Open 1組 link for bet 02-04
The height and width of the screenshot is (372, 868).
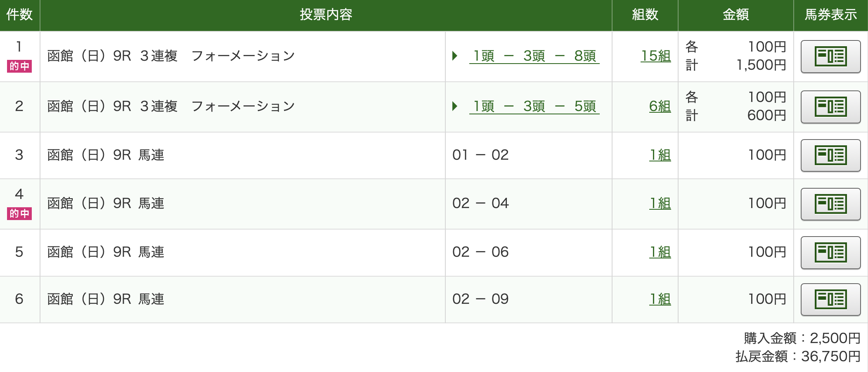660,204
